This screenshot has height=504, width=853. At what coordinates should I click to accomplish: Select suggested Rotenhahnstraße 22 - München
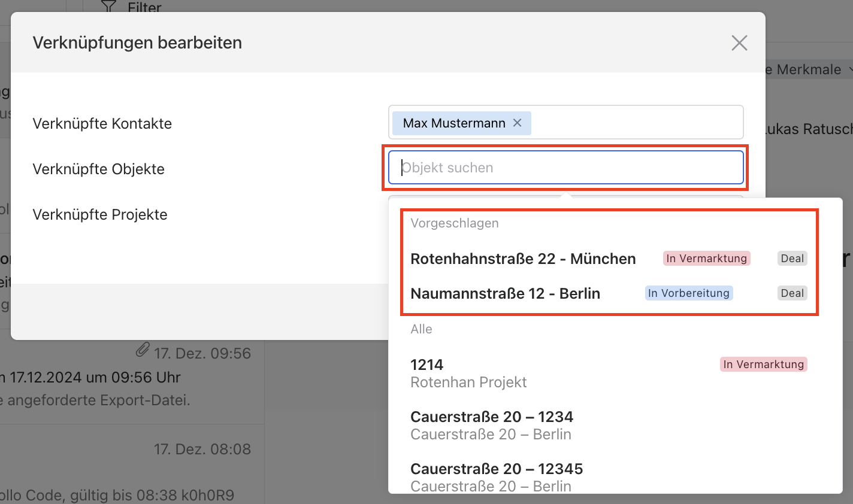pyautogui.click(x=523, y=259)
